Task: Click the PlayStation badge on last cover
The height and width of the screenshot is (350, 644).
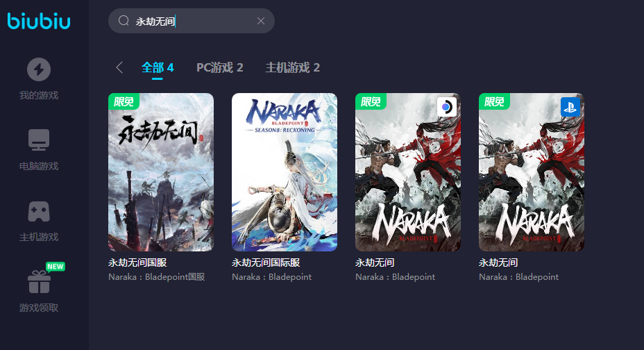Action: tap(570, 107)
